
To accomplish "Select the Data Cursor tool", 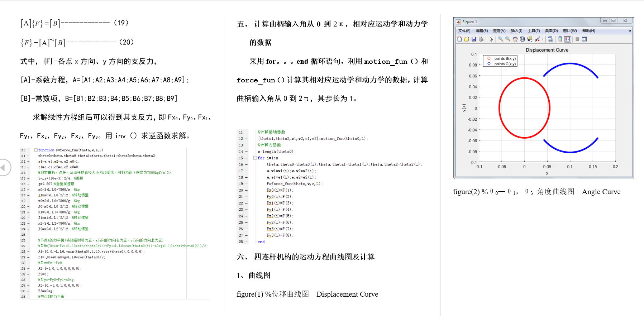I will pos(529,39).
